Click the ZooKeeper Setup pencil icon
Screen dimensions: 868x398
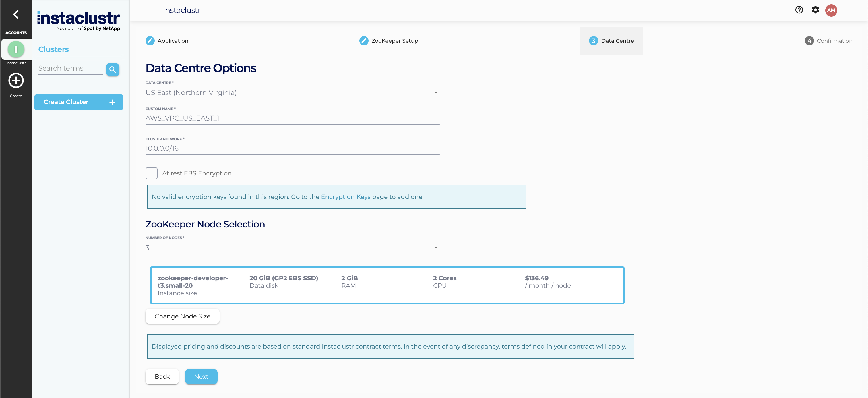point(364,41)
